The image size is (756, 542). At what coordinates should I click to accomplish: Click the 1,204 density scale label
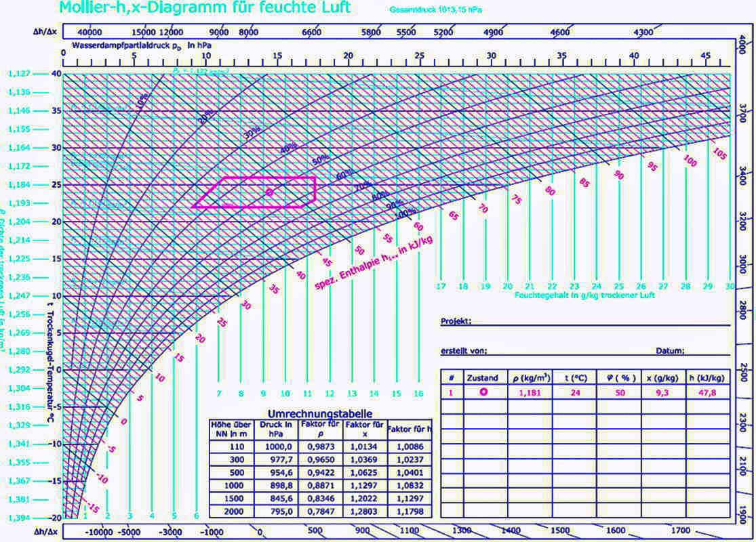pyautogui.click(x=19, y=222)
